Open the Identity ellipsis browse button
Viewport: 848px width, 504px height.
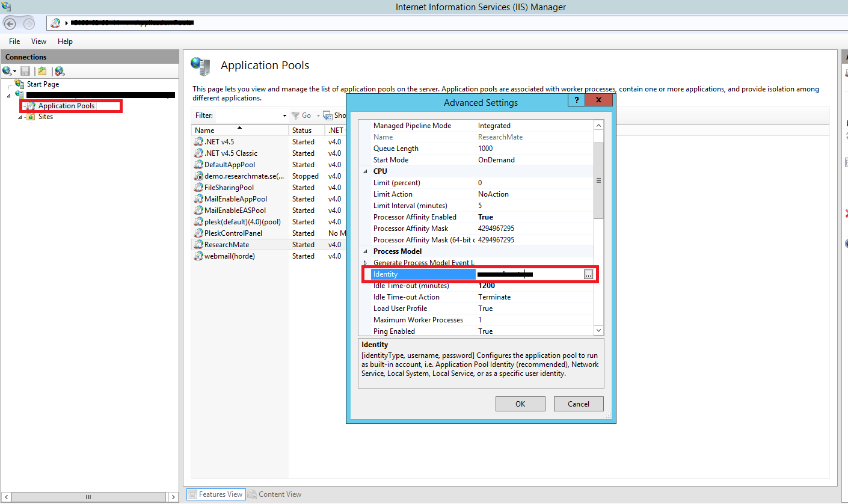click(588, 274)
